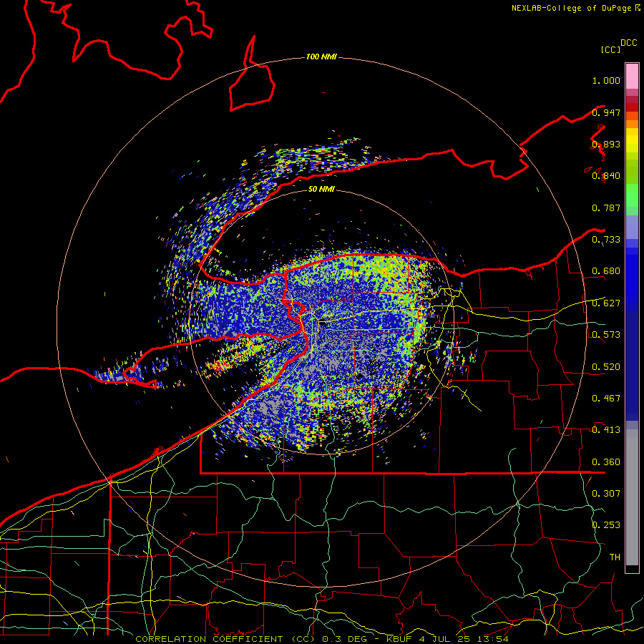The height and width of the screenshot is (644, 644).
Task: Click the 100 NMI range ring label
Action: point(321,57)
